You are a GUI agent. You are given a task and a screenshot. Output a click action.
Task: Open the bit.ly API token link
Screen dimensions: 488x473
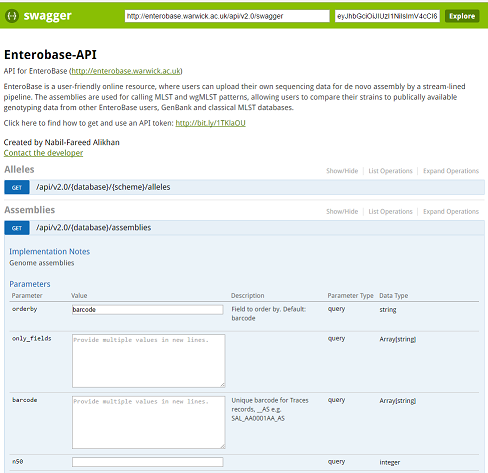pyautogui.click(x=210, y=123)
